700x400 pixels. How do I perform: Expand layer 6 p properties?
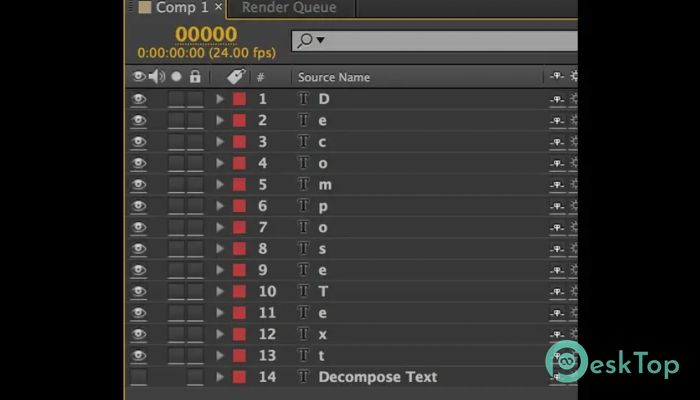click(220, 206)
